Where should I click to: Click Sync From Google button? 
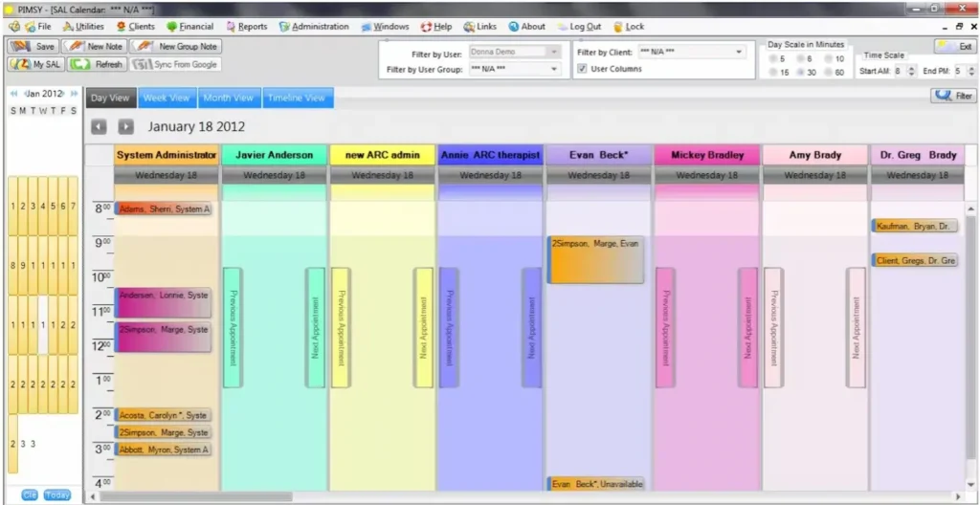point(176,64)
